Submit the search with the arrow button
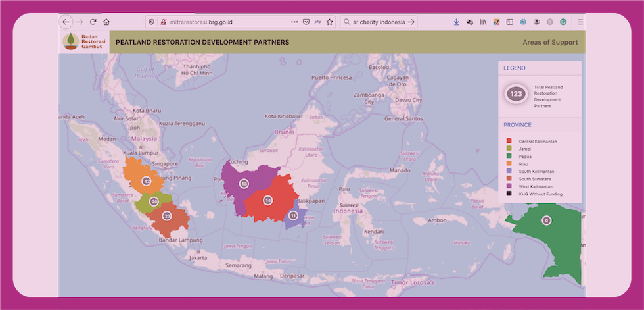This screenshot has width=644, height=310. click(411, 22)
